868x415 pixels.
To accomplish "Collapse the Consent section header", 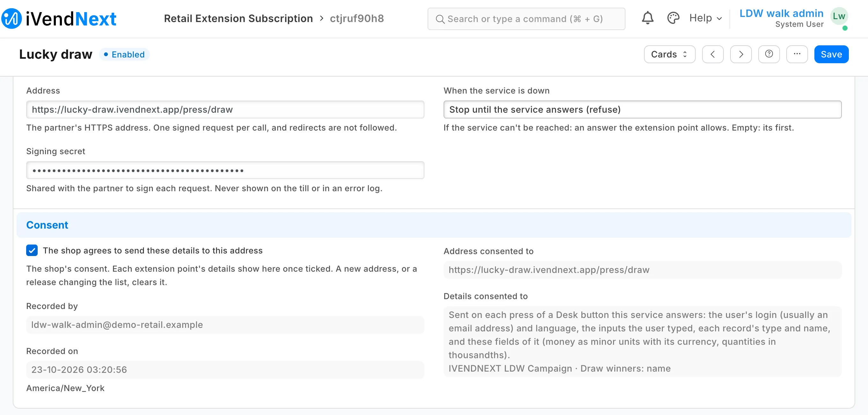I will point(434,225).
